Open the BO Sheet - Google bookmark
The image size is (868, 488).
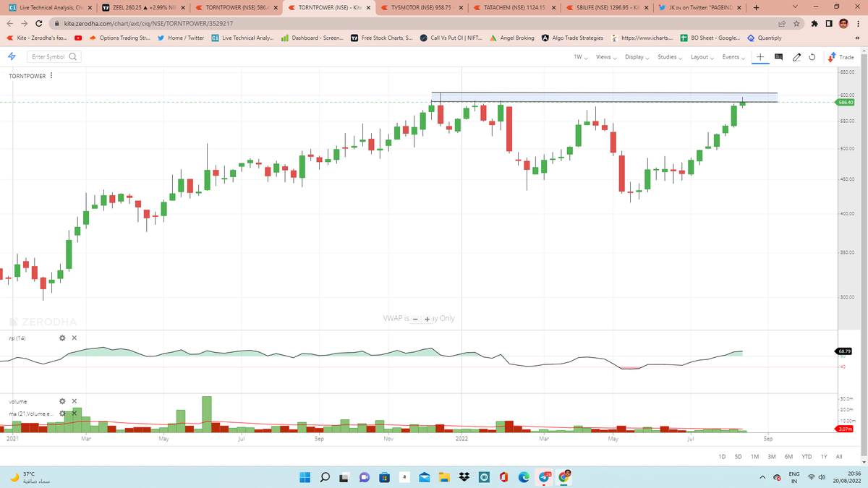[711, 38]
